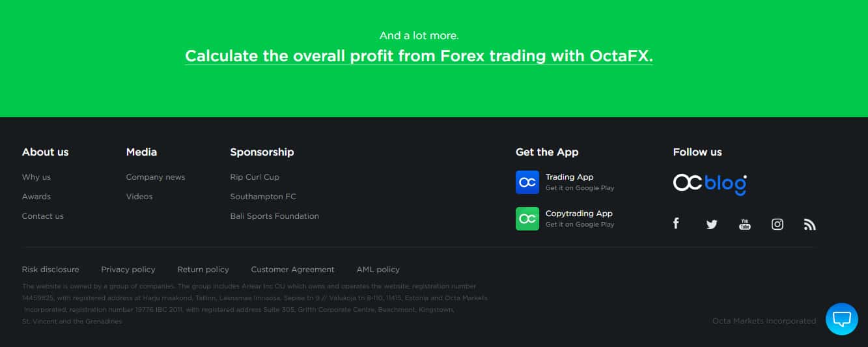Click the green Copytrading App icon
The height and width of the screenshot is (347, 868).
coord(527,219)
